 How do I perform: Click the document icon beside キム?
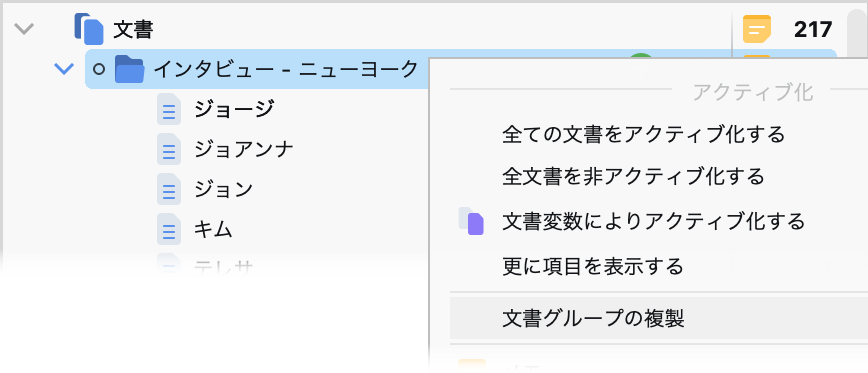point(169,229)
